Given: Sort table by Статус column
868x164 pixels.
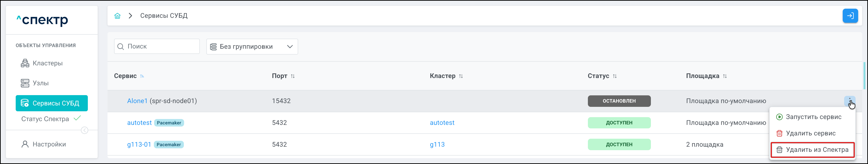Looking at the screenshot, I should click(x=615, y=76).
